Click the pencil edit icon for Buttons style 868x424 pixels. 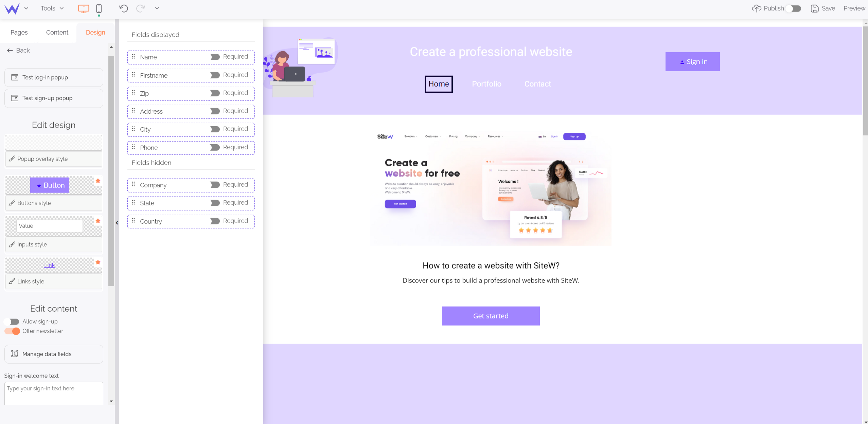(12, 203)
